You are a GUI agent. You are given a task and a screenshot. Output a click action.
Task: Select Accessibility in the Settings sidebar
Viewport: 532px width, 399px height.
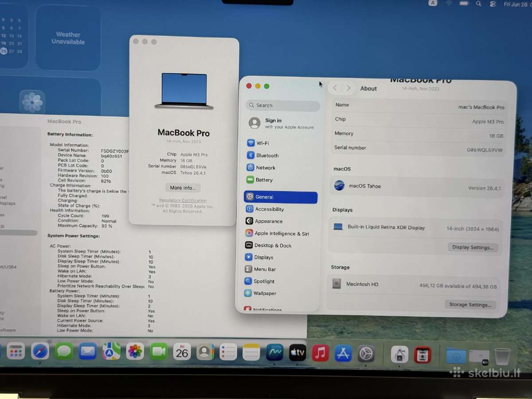(x=281, y=209)
